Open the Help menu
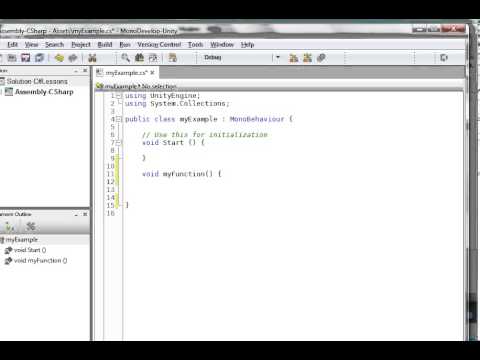 point(247,44)
